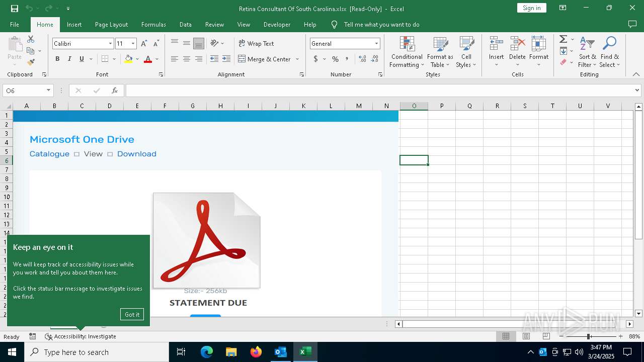
Task: Click Merge & Center button
Action: (x=264, y=59)
